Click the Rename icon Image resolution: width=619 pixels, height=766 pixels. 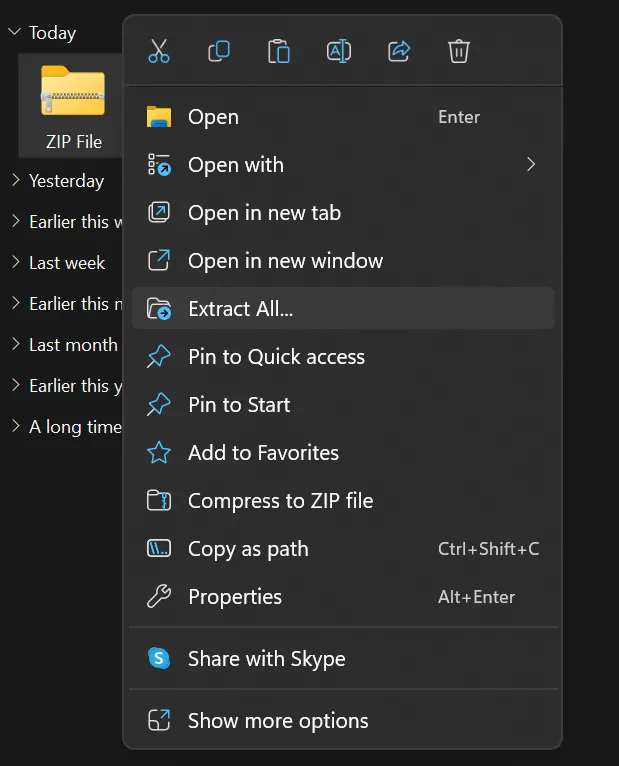point(339,51)
